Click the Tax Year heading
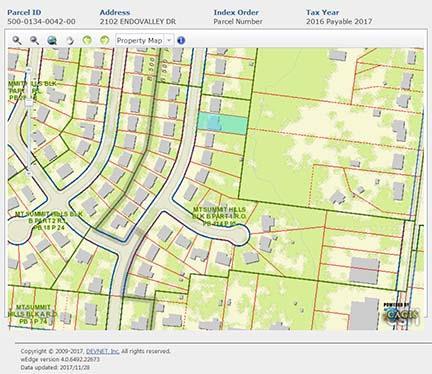Viewport: 432px width, 374px height. point(323,12)
